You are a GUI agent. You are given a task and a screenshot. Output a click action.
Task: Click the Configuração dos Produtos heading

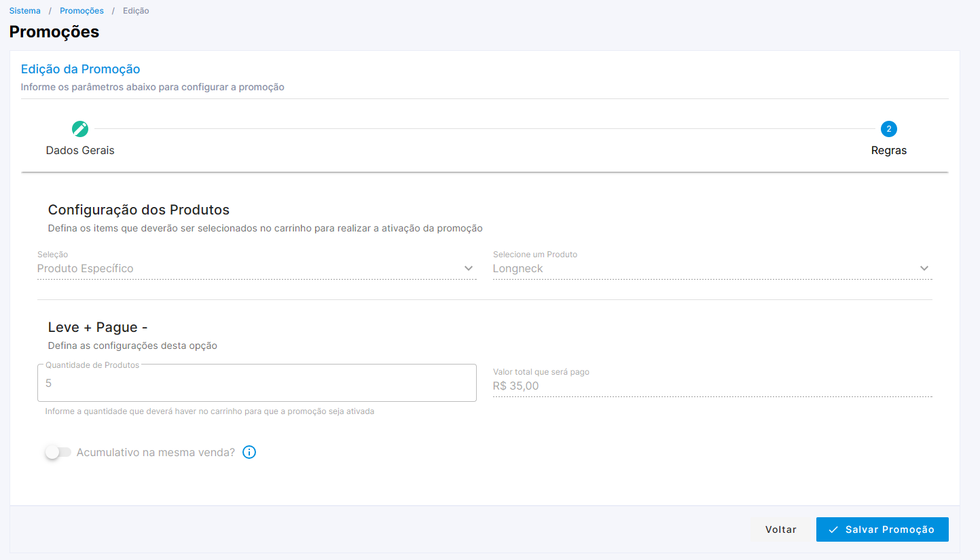pyautogui.click(x=139, y=210)
